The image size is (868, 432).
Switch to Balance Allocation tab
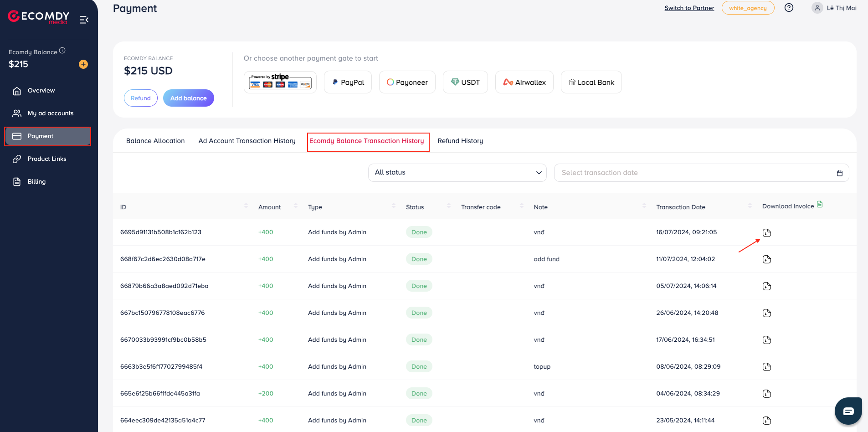(155, 141)
